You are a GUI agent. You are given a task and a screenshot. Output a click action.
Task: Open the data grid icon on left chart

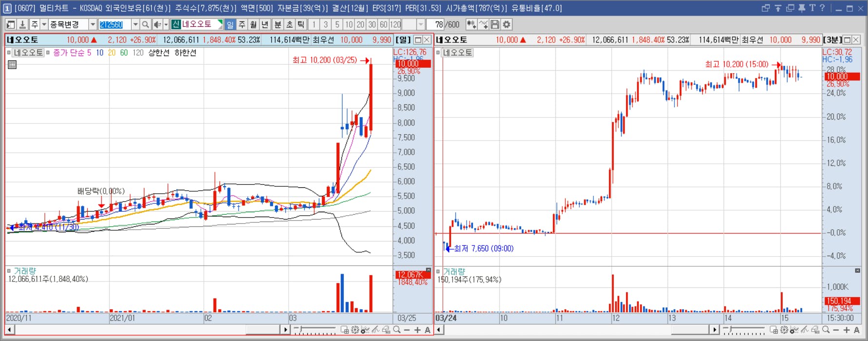12,64
